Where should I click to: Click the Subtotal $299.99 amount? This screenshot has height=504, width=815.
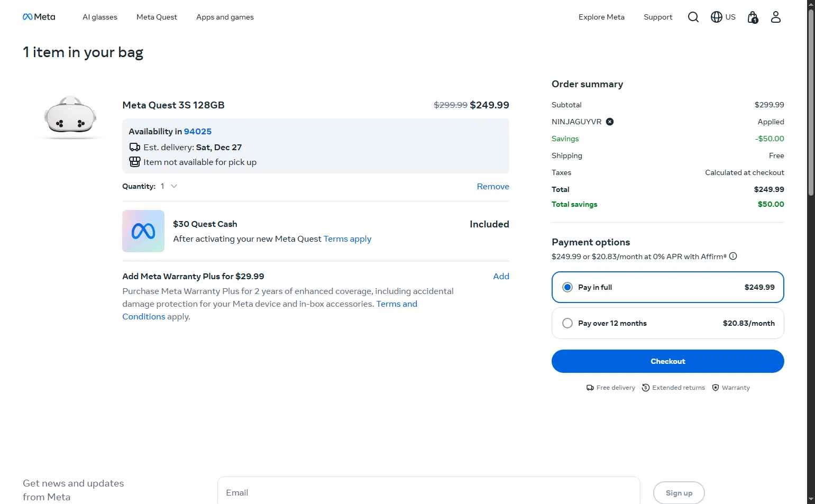(770, 105)
